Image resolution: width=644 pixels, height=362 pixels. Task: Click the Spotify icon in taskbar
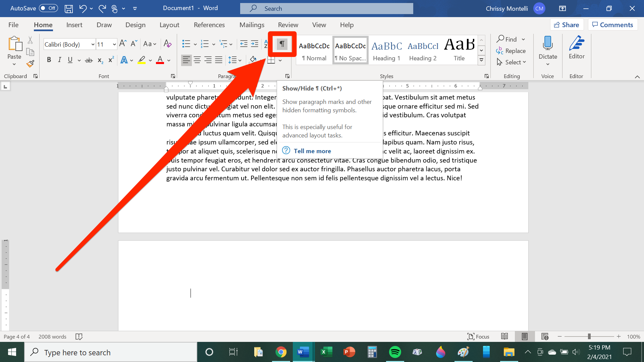coord(395,352)
